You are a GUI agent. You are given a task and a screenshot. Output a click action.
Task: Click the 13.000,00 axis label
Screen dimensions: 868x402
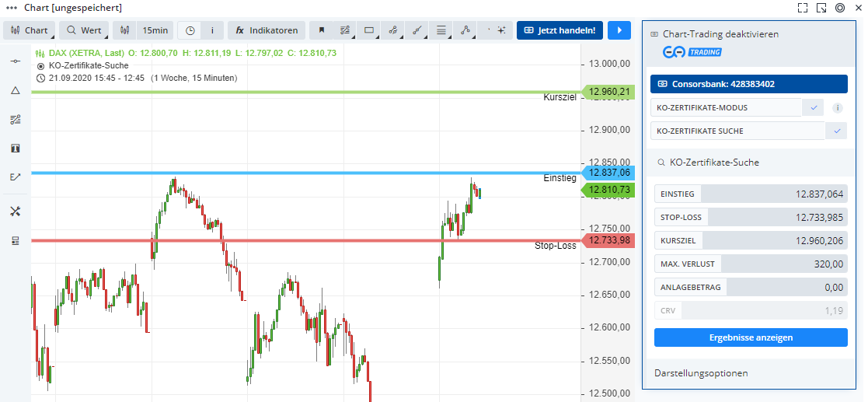tap(609, 65)
